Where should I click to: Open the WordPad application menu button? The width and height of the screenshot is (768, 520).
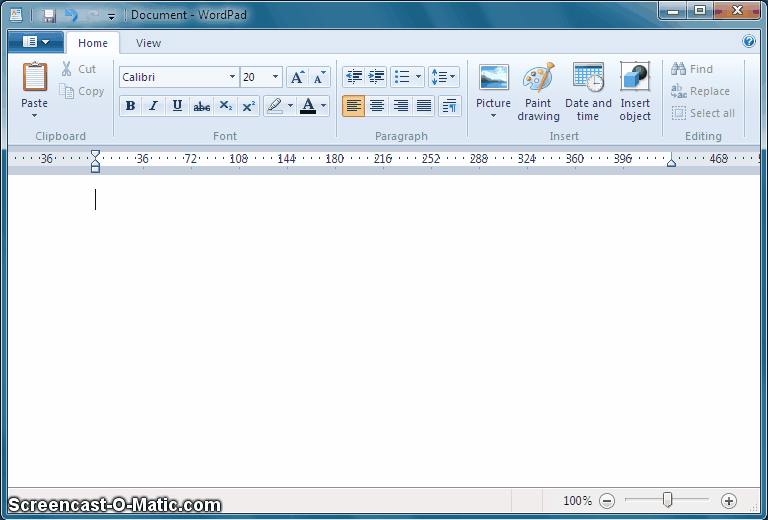pos(36,42)
